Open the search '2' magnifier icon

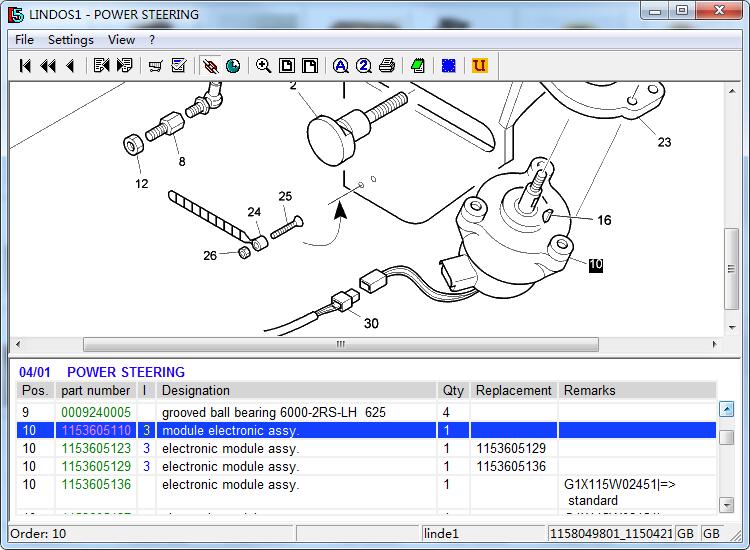pyautogui.click(x=364, y=66)
